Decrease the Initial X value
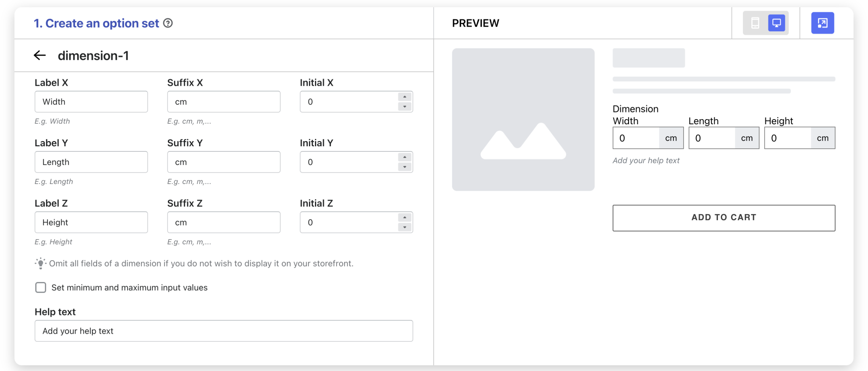 tap(405, 107)
